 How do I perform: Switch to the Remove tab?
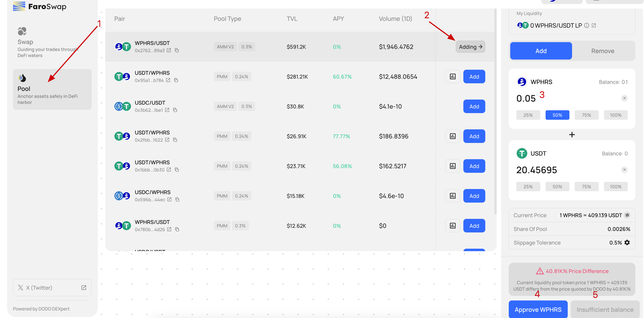tap(603, 51)
